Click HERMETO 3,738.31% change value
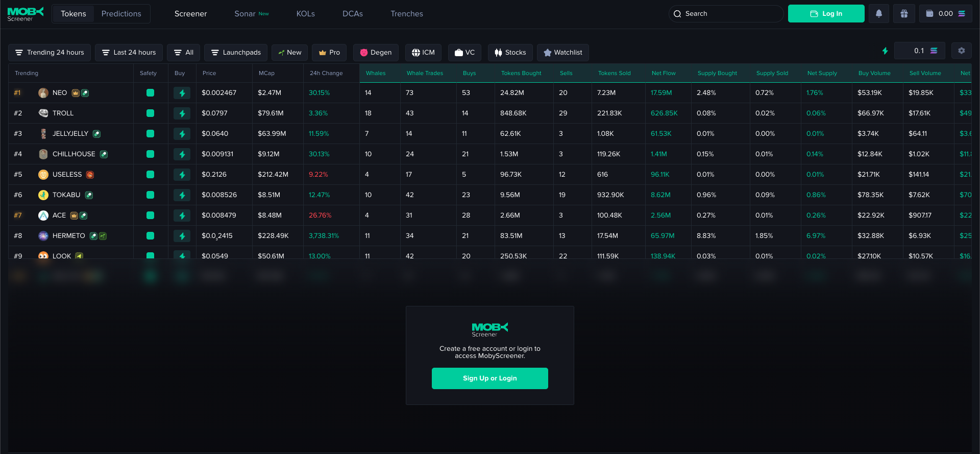Screen dimensions: 980x454 324,236
